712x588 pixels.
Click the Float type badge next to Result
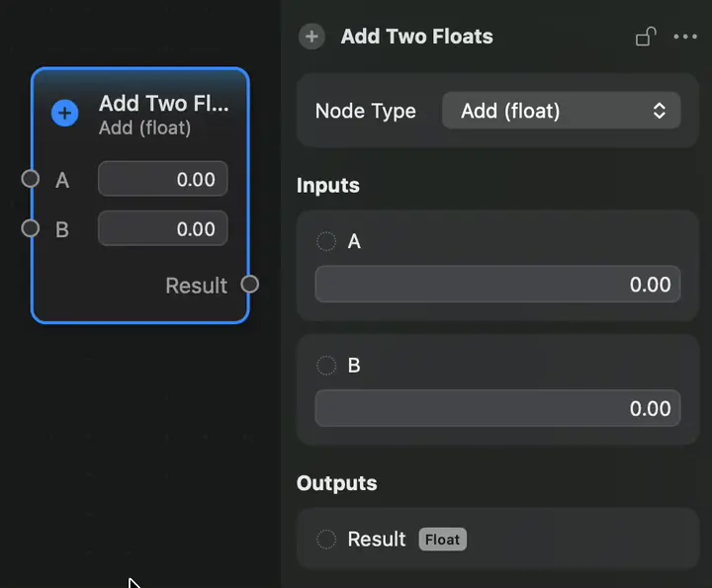tap(443, 539)
